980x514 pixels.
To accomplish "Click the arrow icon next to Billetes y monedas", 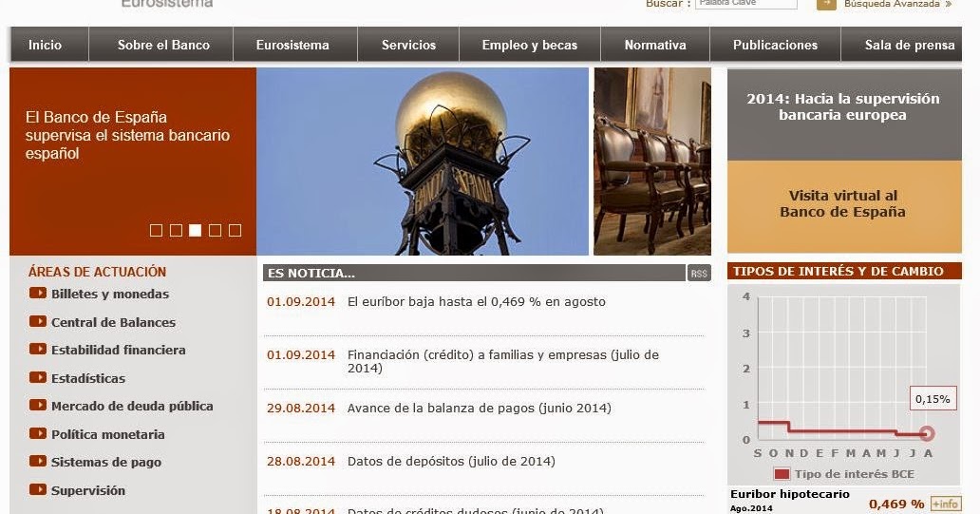I will pyautogui.click(x=38, y=293).
